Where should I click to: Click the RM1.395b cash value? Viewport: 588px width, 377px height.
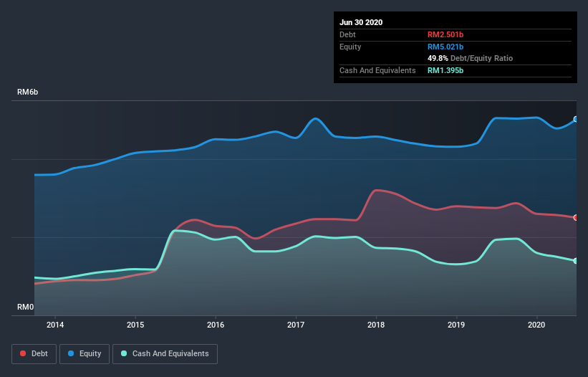point(445,70)
